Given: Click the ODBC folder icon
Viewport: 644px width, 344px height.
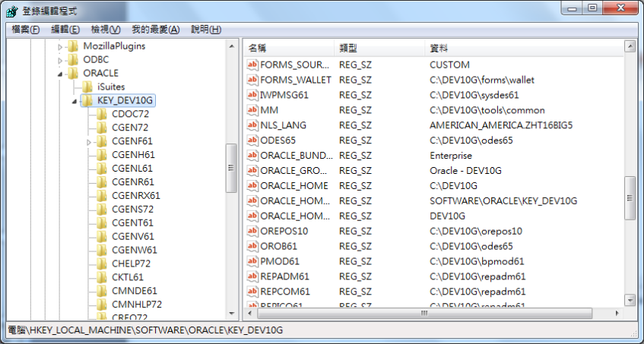Looking at the screenshot, I should tap(73, 59).
